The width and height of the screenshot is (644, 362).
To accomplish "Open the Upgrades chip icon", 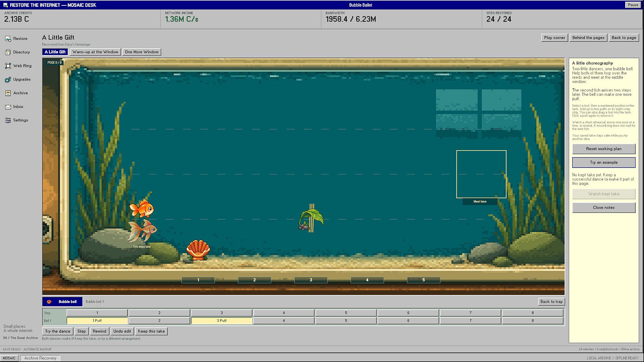I will (8, 79).
